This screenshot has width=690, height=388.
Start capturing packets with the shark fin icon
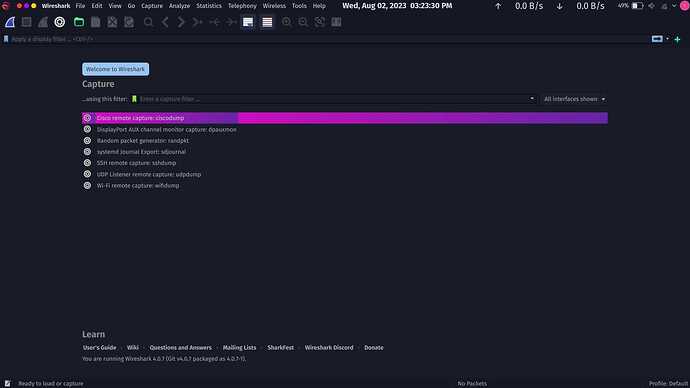[10, 22]
